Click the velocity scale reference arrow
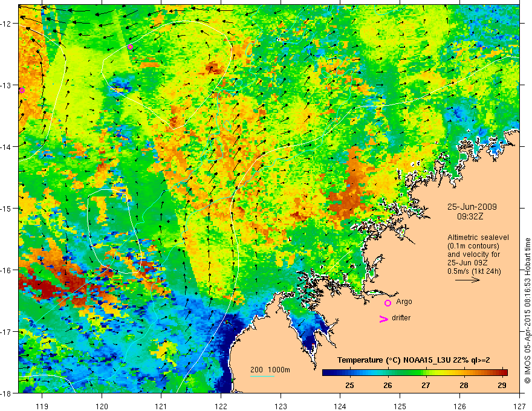Image resolution: width=532 pixels, height=411 pixels. tap(467, 280)
